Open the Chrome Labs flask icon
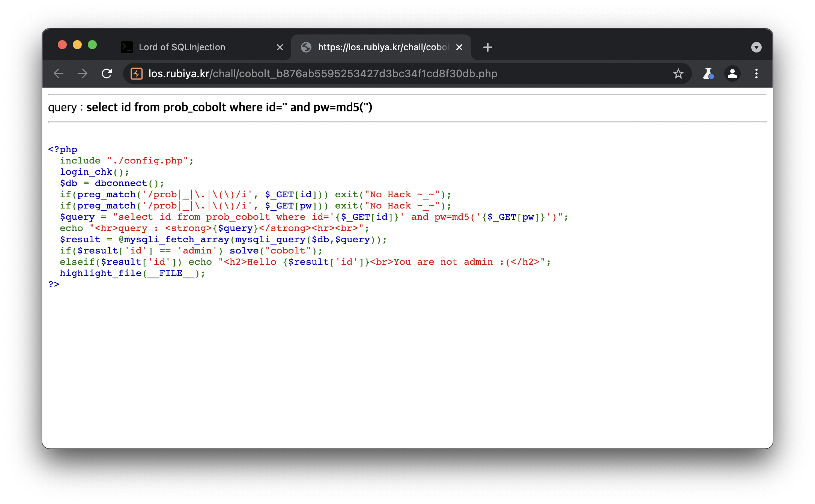The width and height of the screenshot is (815, 504). click(708, 73)
